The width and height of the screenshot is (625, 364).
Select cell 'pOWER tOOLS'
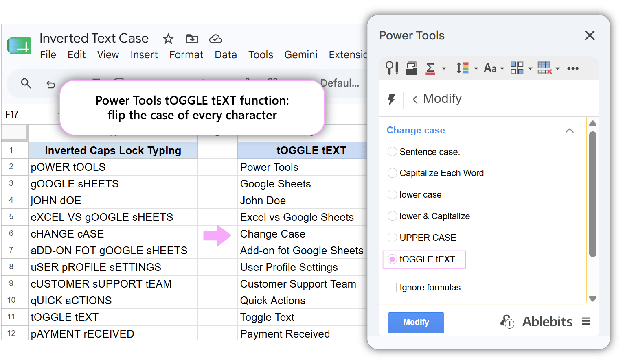113,167
